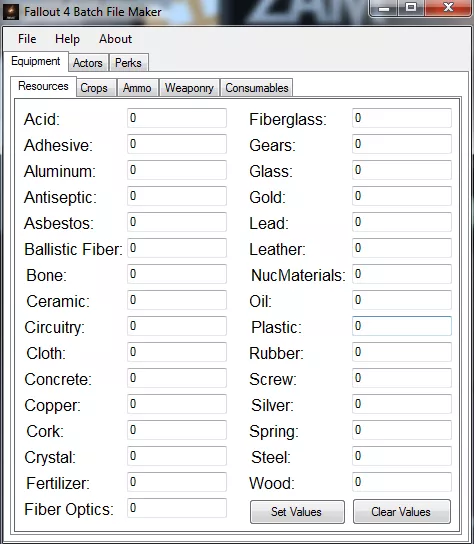The height and width of the screenshot is (544, 475).
Task: Select the Crops sub-tab
Action: (94, 88)
